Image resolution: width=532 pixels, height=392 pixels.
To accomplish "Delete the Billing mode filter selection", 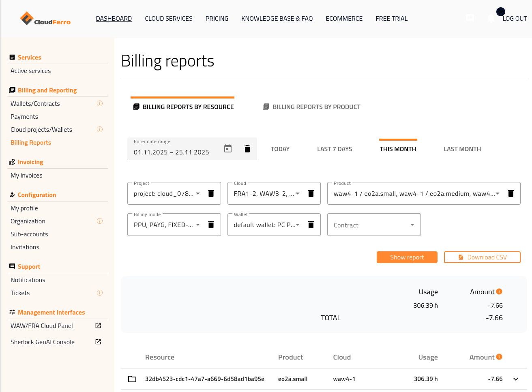I will coord(211,225).
